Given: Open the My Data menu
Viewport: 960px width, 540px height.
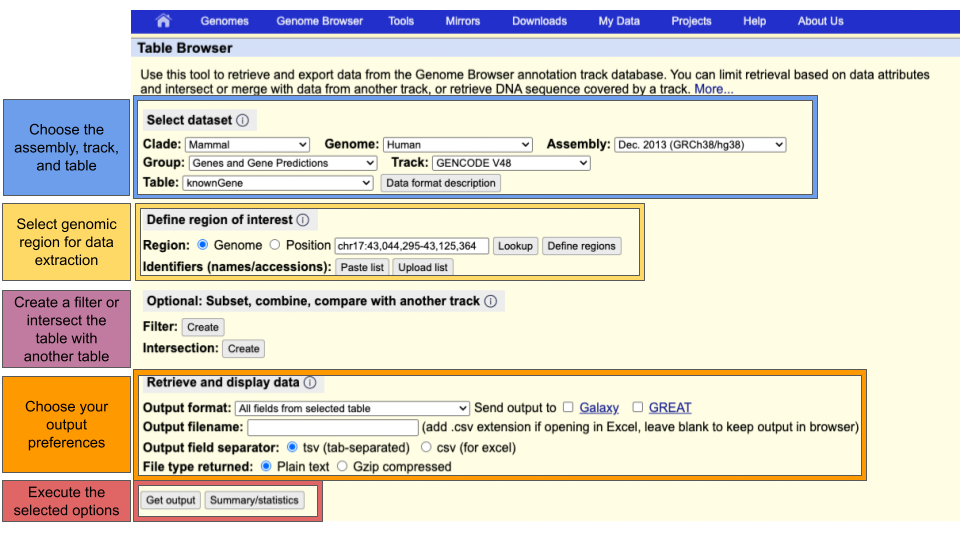Looking at the screenshot, I should pos(619,21).
